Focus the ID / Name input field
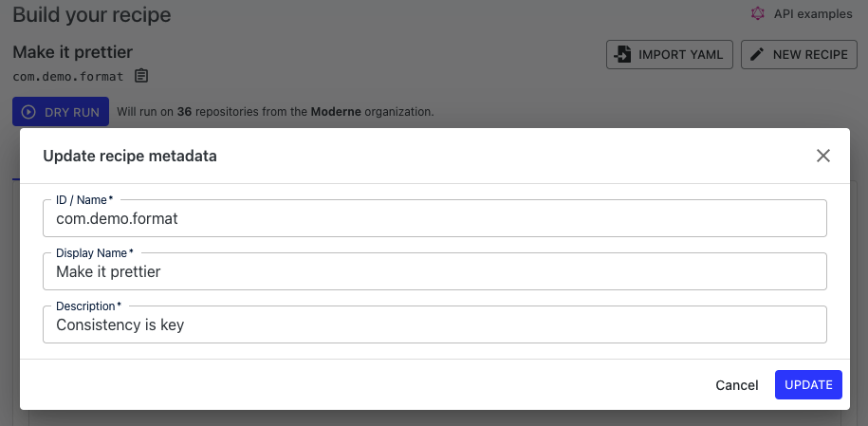 coord(434,218)
